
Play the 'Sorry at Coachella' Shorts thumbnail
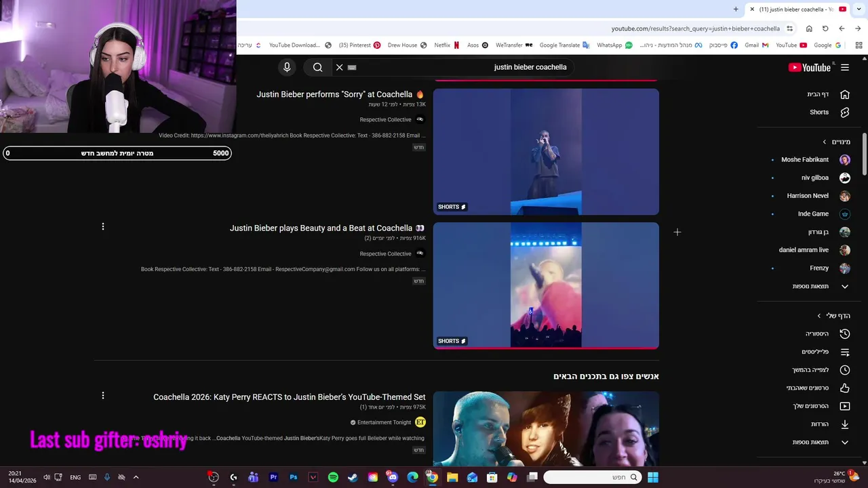coord(546,152)
